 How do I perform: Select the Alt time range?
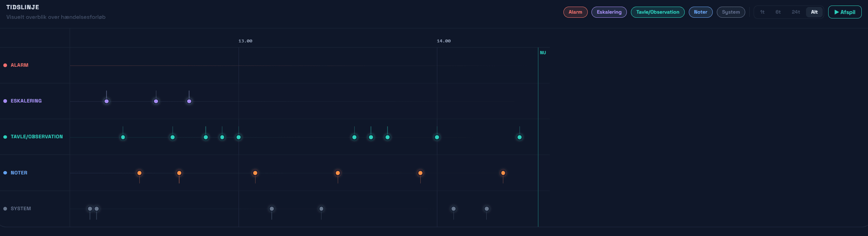tap(814, 12)
